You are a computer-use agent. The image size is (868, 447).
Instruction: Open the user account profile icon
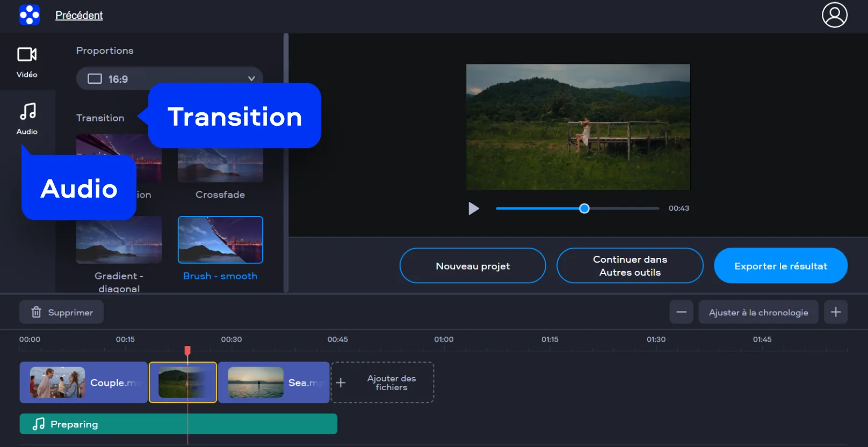[x=834, y=15]
